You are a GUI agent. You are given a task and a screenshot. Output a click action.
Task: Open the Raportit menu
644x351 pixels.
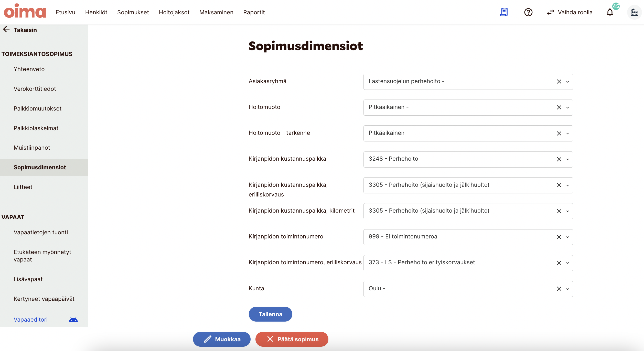point(254,12)
